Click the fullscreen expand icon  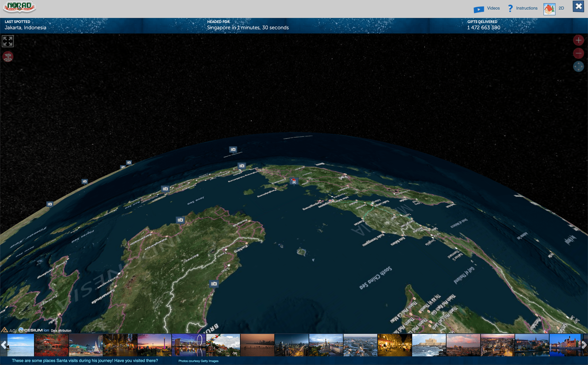(8, 41)
